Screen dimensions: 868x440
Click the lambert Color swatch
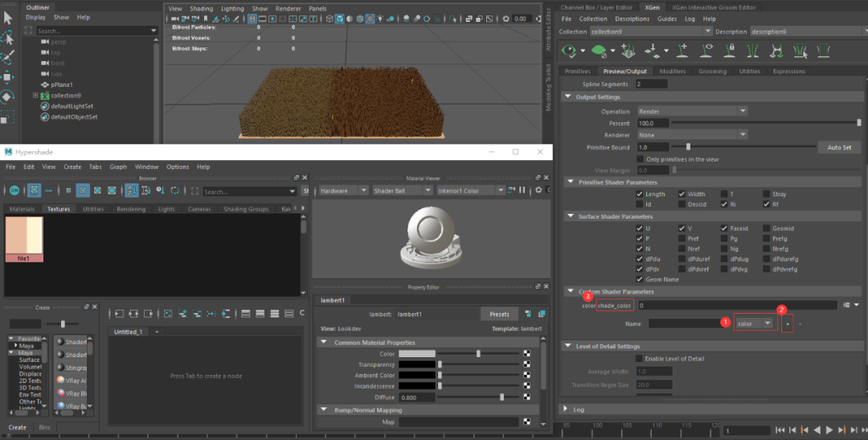click(x=417, y=353)
